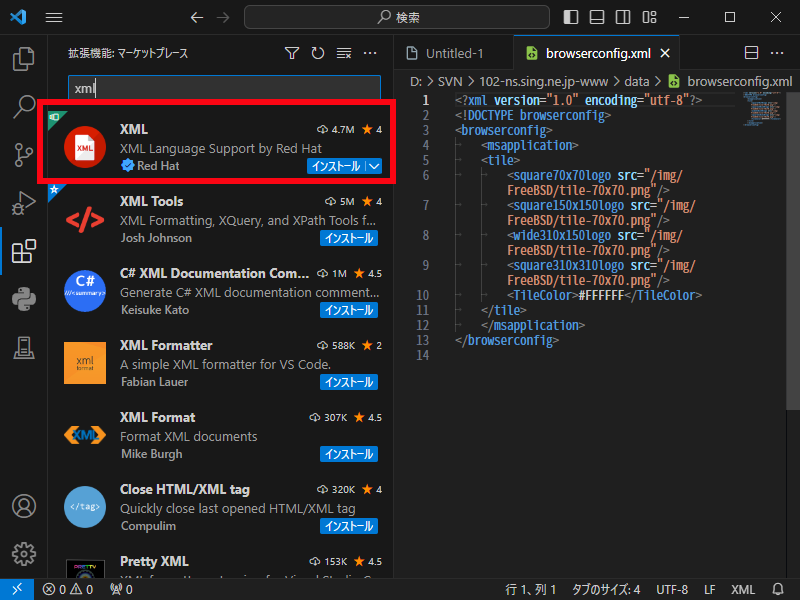Install C# XML Documentation Comments extension

(x=349, y=310)
